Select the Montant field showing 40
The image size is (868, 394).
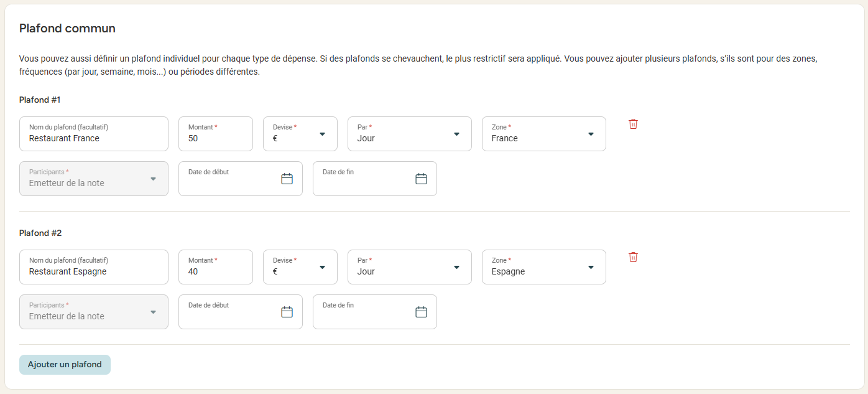[216, 267]
